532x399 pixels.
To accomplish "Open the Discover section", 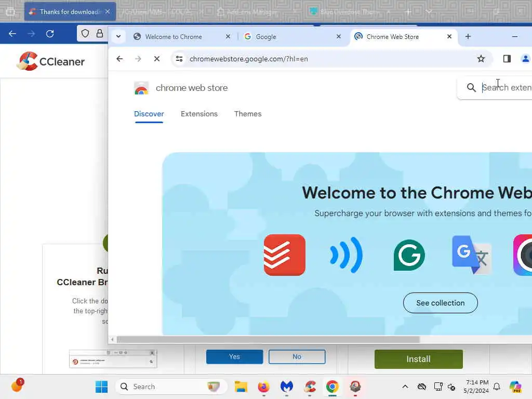I will click(x=149, y=114).
